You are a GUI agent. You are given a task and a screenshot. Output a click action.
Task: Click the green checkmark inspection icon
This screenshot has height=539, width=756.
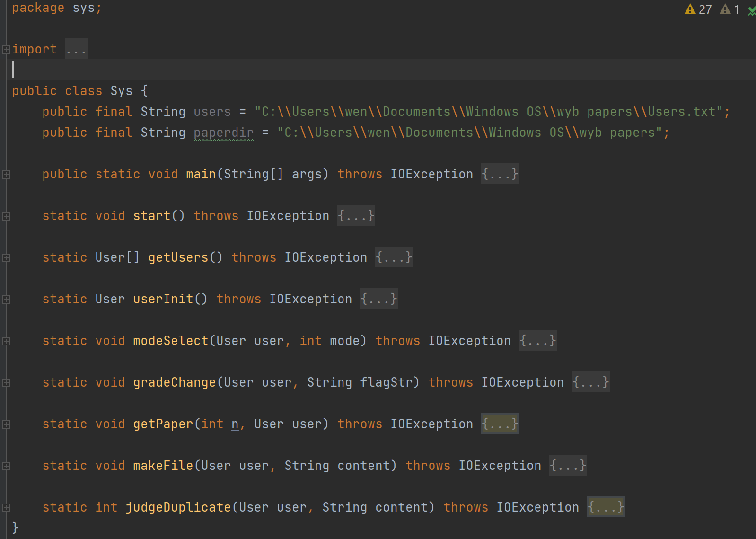click(x=752, y=10)
